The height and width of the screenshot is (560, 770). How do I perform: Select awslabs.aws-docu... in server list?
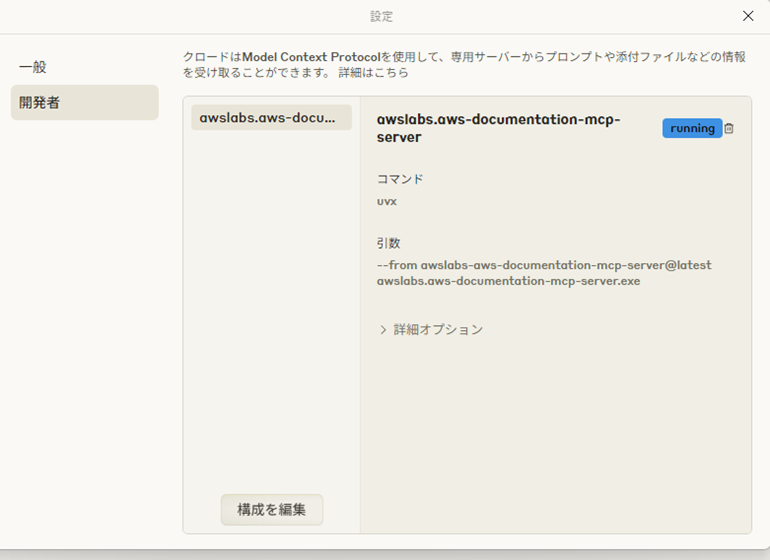coord(271,118)
